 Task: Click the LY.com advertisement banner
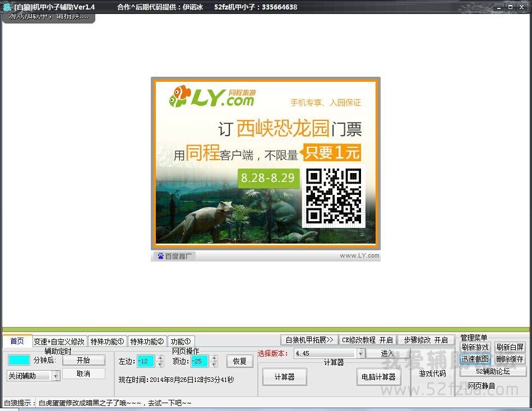coord(266,164)
